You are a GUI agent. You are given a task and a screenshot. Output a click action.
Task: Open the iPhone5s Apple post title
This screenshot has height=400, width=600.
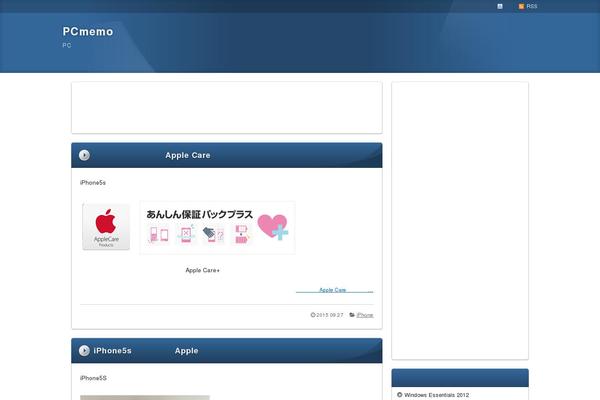146,351
